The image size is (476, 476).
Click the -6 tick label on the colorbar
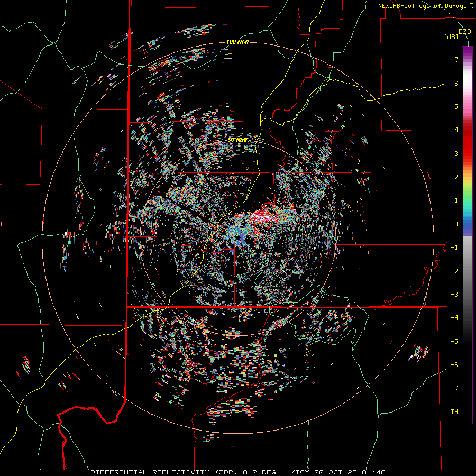tap(454, 364)
